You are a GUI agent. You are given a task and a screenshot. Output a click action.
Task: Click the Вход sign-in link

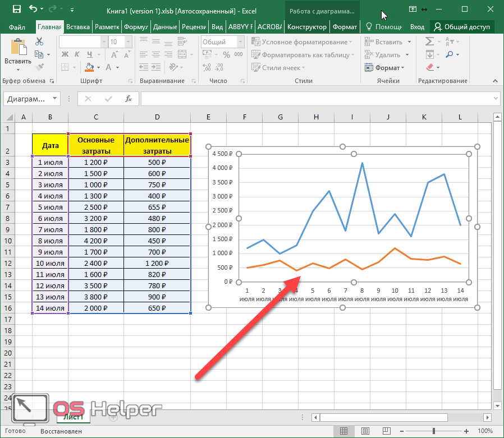[x=417, y=26]
